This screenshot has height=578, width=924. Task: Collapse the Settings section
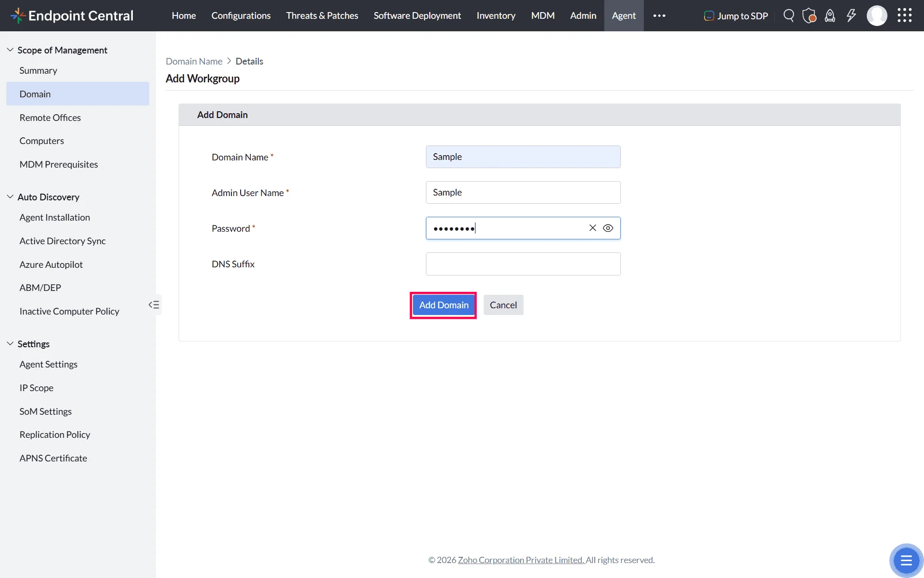(x=10, y=343)
